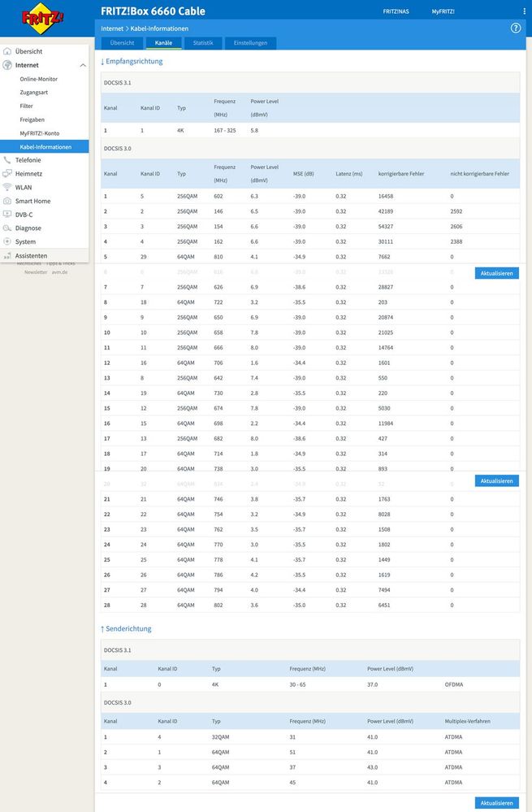Click the Empfangsrichtung section heading
This screenshot has height=812, width=532.
click(132, 61)
